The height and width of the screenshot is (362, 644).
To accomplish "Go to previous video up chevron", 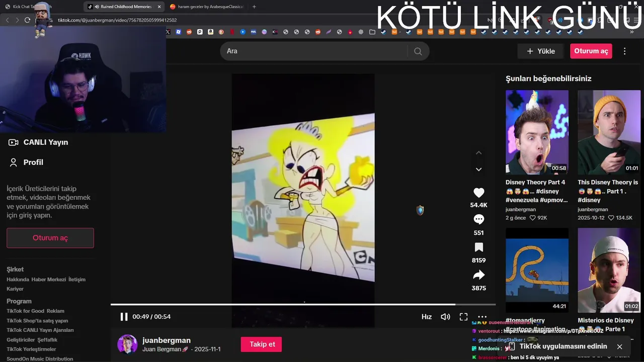I will pos(479,152).
